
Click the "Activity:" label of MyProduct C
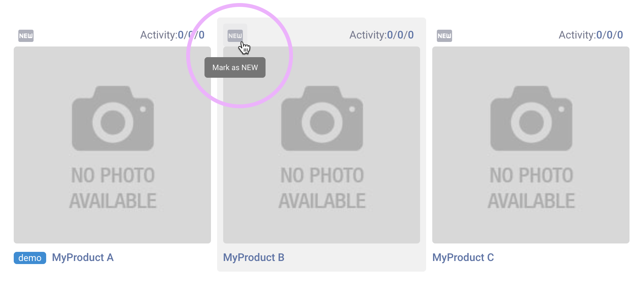tap(577, 35)
